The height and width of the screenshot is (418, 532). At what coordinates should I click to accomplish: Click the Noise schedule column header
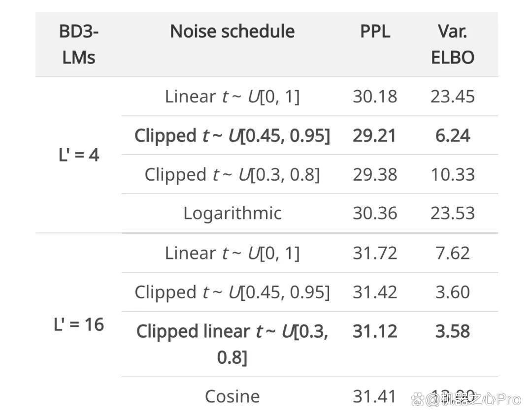[233, 31]
